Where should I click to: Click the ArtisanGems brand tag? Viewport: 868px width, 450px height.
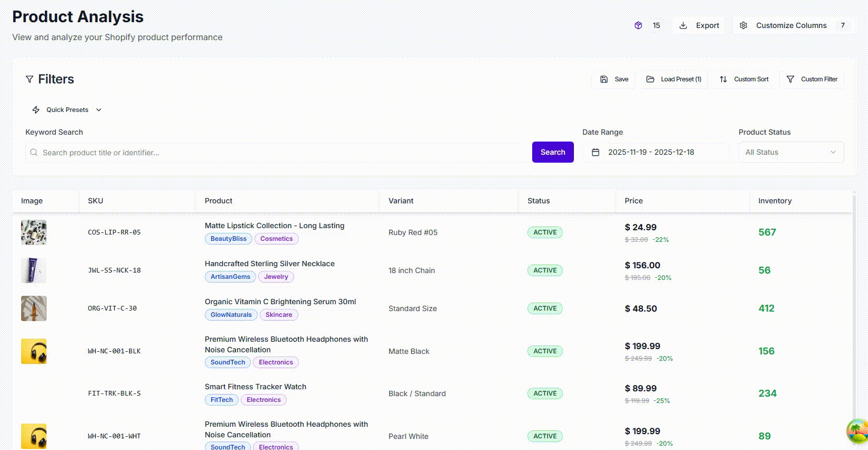230,277
